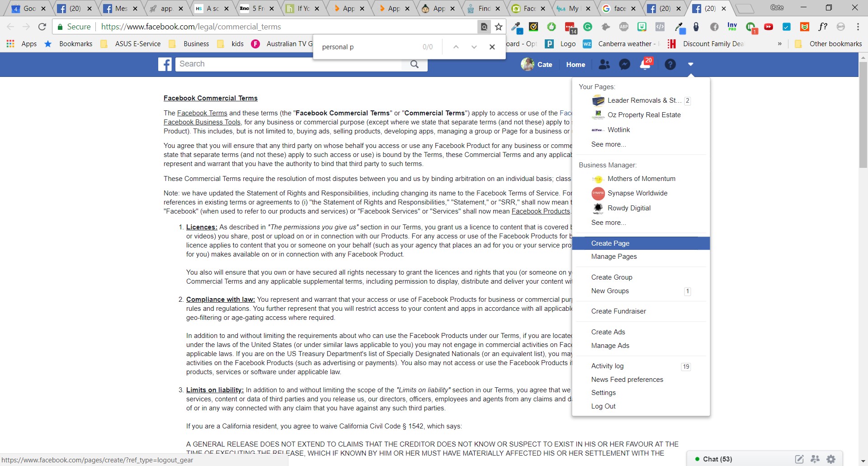Viewport: 868px width, 466px height.
Task: Open Discount Family Dea bookmark
Action: 705,44
